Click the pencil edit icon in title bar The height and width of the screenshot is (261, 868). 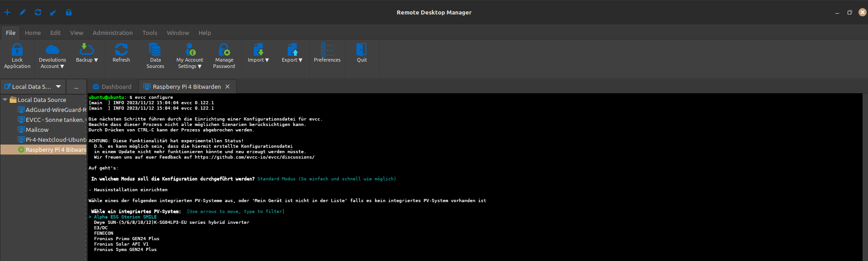point(23,12)
